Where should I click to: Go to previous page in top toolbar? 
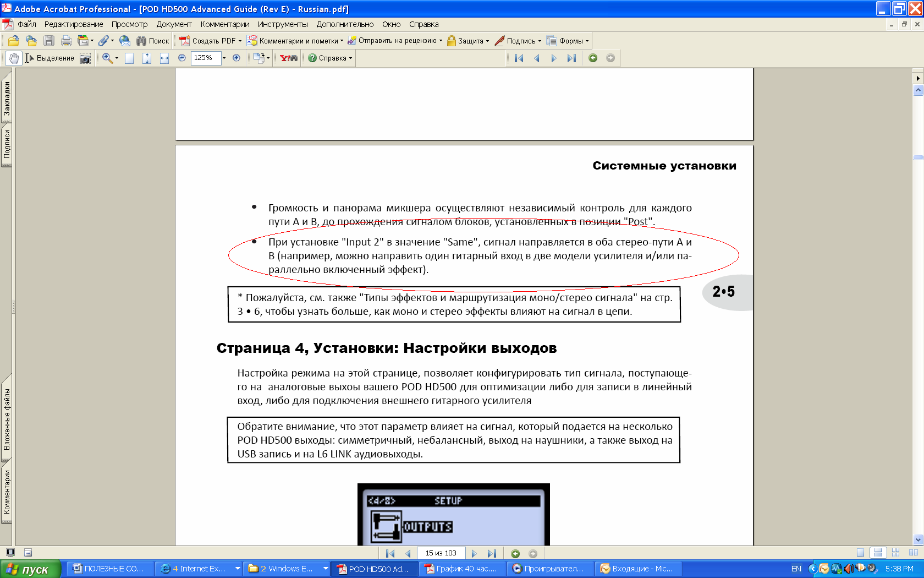[x=536, y=58]
